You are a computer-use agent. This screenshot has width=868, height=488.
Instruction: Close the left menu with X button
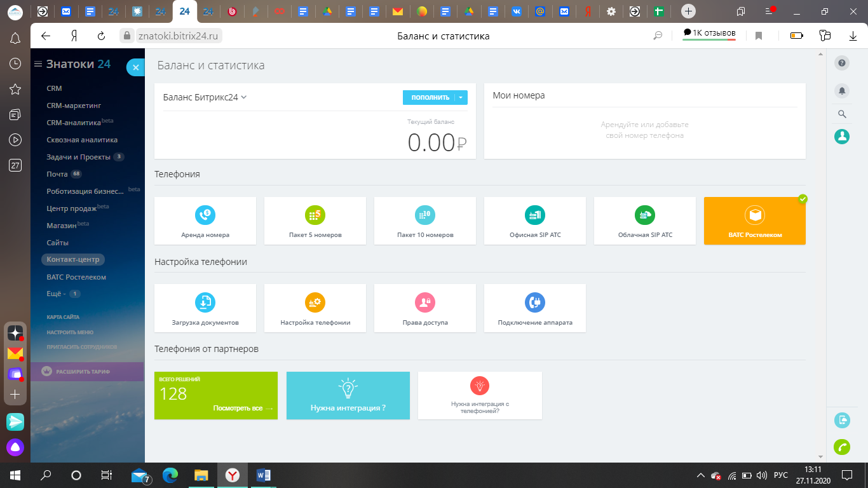[x=135, y=67]
